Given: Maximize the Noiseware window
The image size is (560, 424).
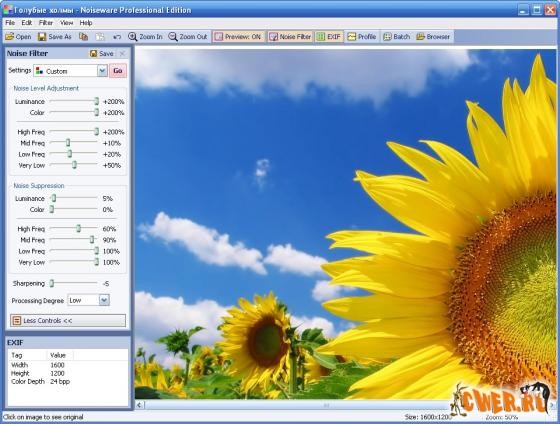Looking at the screenshot, I should [x=536, y=10].
